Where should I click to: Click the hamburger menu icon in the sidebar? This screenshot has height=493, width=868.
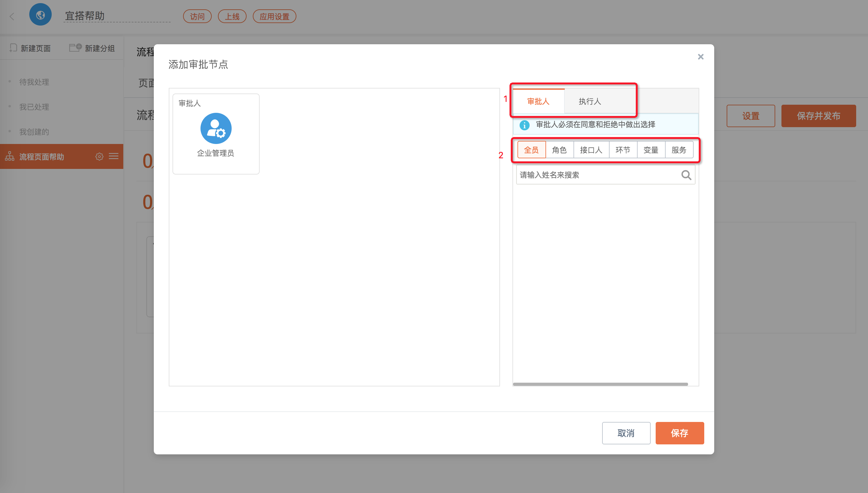114,156
